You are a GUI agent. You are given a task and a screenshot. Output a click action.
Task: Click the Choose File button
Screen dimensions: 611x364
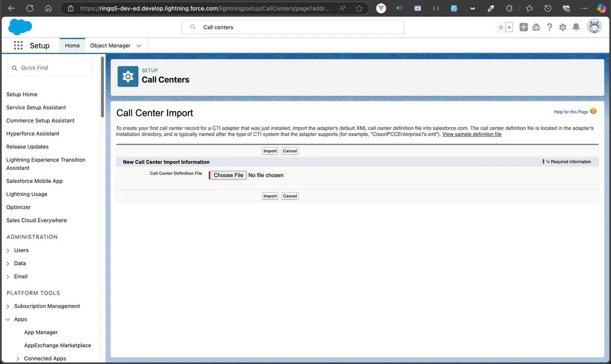(x=229, y=175)
